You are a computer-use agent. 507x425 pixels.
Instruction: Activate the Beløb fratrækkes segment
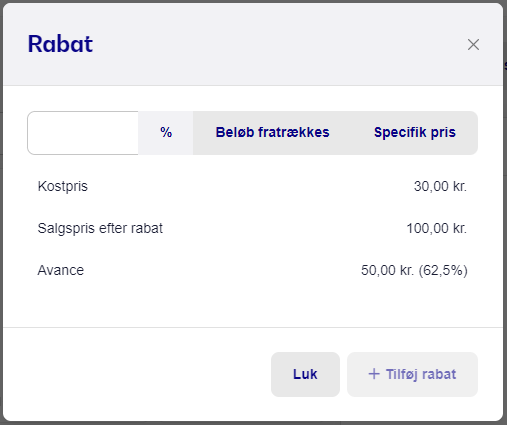click(272, 133)
